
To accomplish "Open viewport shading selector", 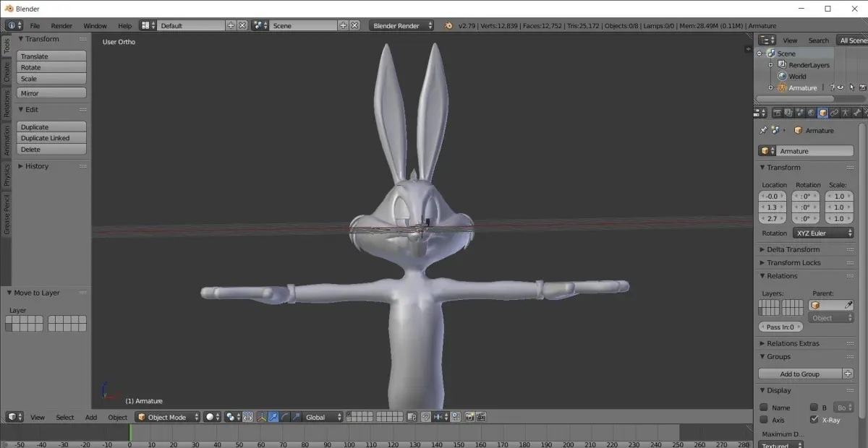I will pyautogui.click(x=212, y=417).
